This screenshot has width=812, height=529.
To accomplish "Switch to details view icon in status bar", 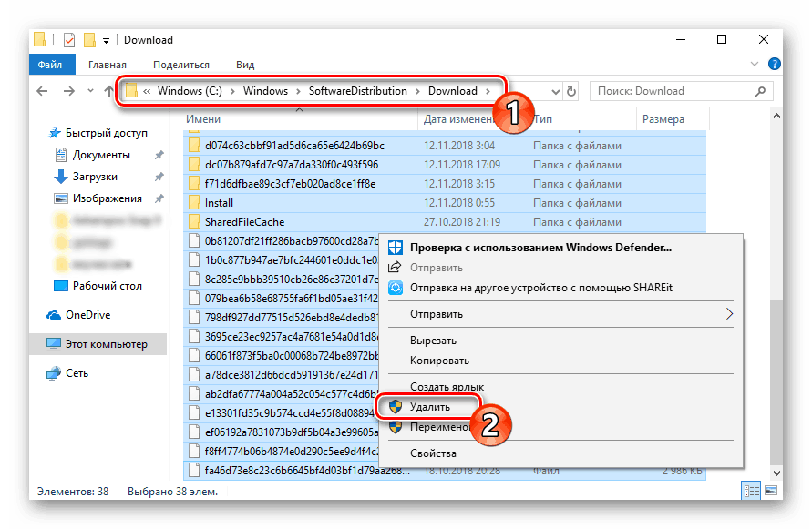I will tap(751, 491).
